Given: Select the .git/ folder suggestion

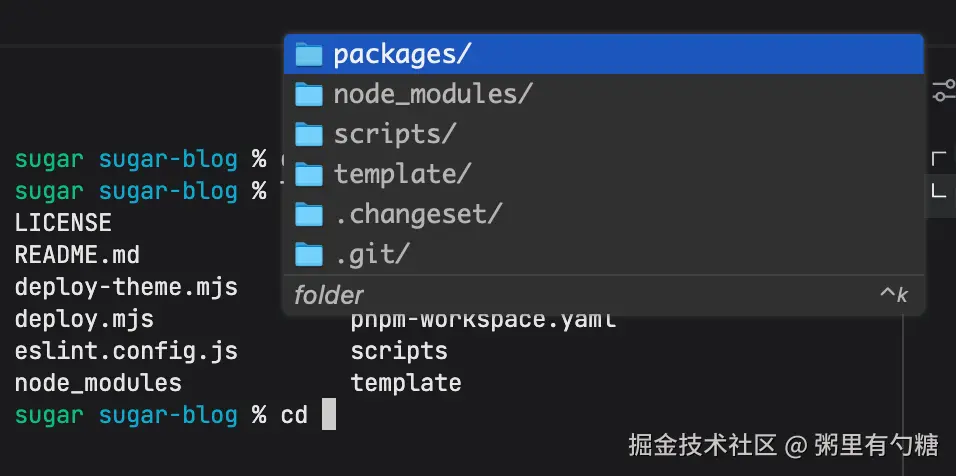Looking at the screenshot, I should coord(371,254).
